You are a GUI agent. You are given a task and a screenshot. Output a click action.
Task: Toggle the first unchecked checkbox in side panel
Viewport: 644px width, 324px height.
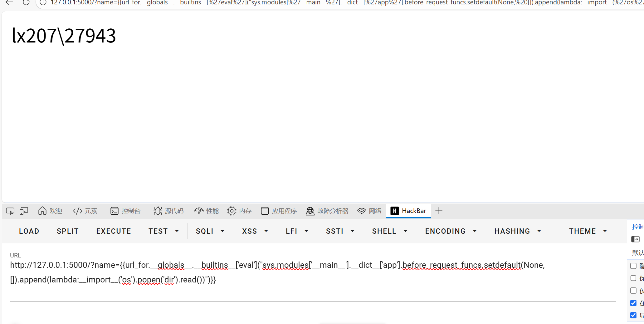pos(633,266)
